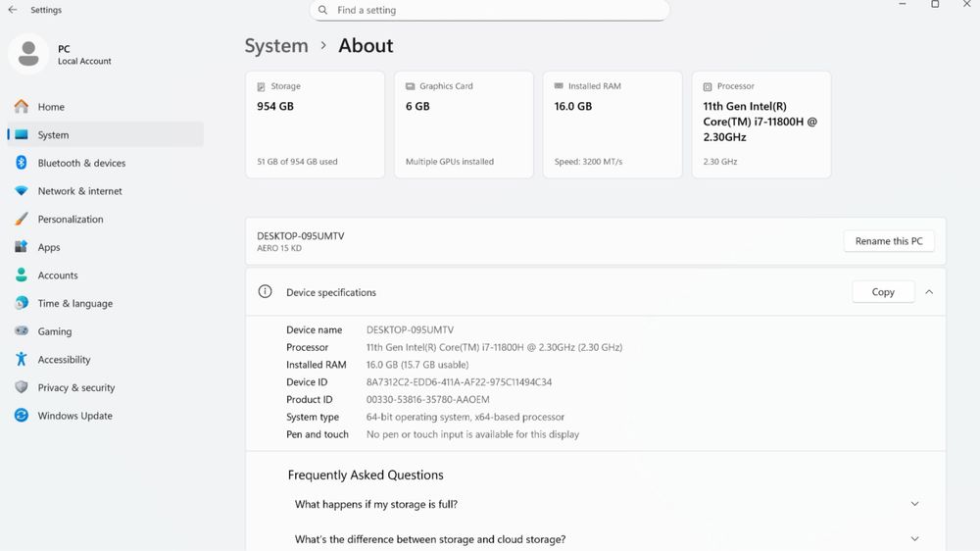
Task: Expand "What happens if my storage is full?"
Action: coord(914,504)
